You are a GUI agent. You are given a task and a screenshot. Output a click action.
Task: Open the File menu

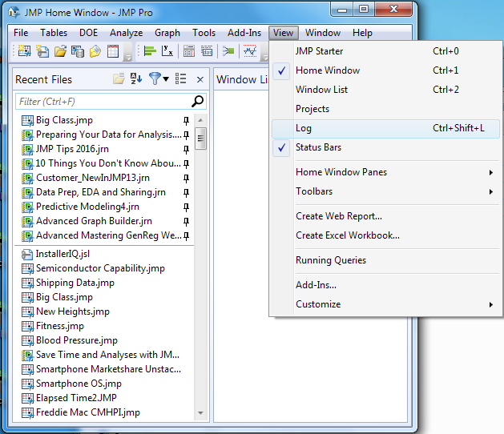point(21,33)
